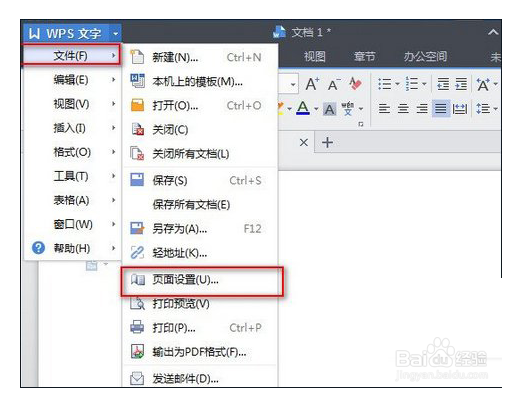This screenshot has height=393, width=516.
Task: Open numbered list dropdown arrow
Action: 424,84
